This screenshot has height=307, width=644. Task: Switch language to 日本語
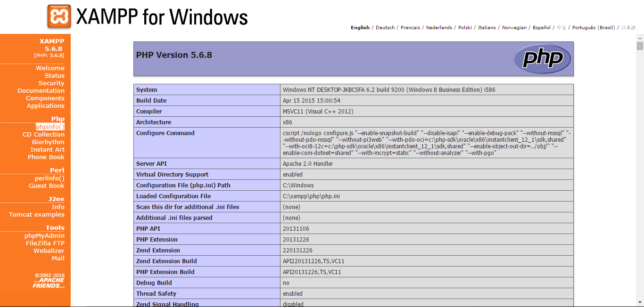[x=628, y=28]
